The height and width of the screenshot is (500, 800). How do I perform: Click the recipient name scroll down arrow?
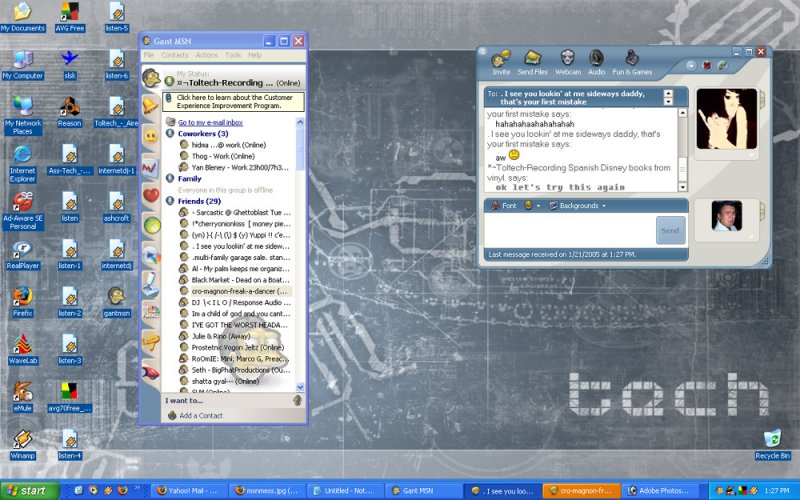click(x=668, y=102)
